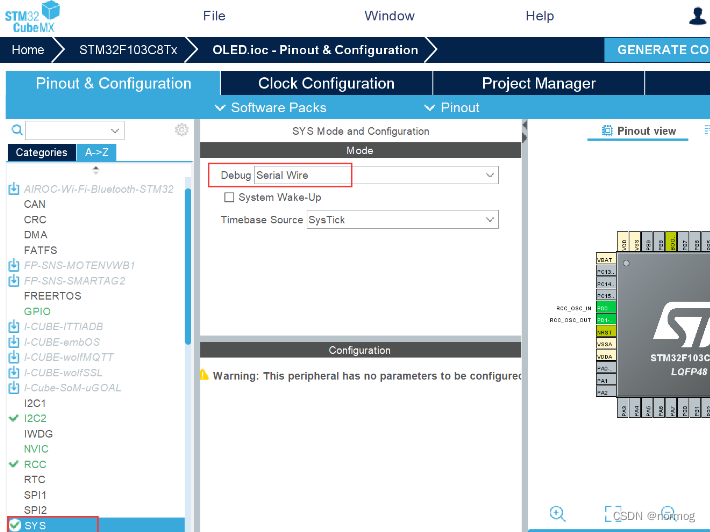710x532 pixels.
Task: Select the DMA peripheral
Action: click(x=36, y=235)
